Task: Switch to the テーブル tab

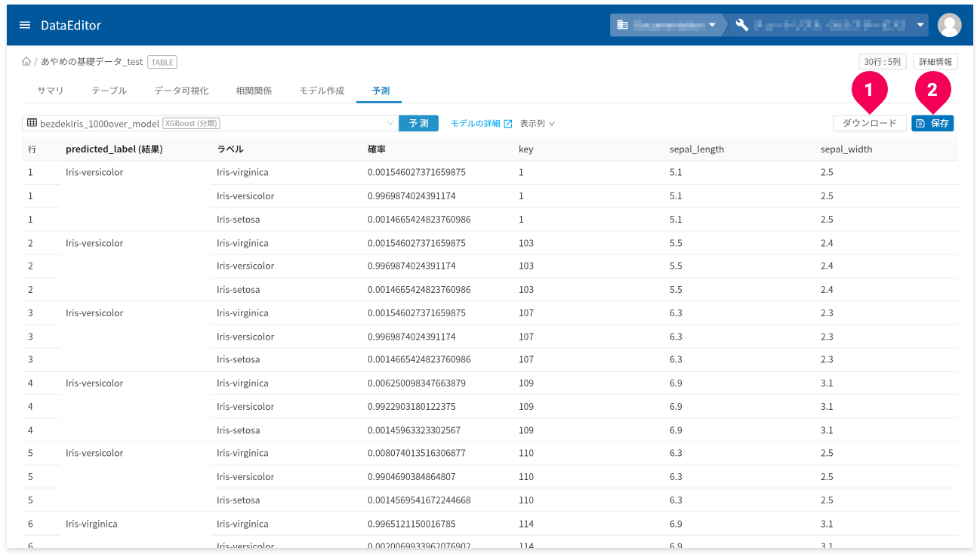Action: pos(109,91)
